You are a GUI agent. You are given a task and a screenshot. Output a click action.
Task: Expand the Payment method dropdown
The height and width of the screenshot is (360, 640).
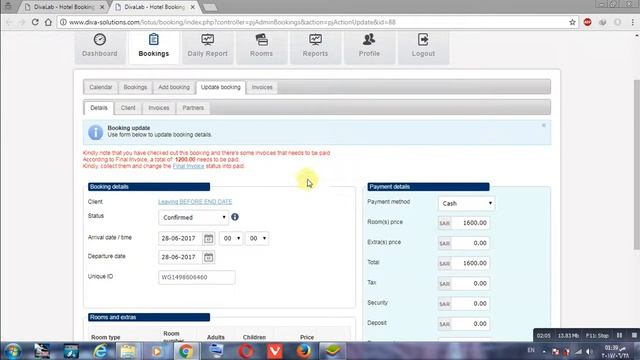coord(467,203)
